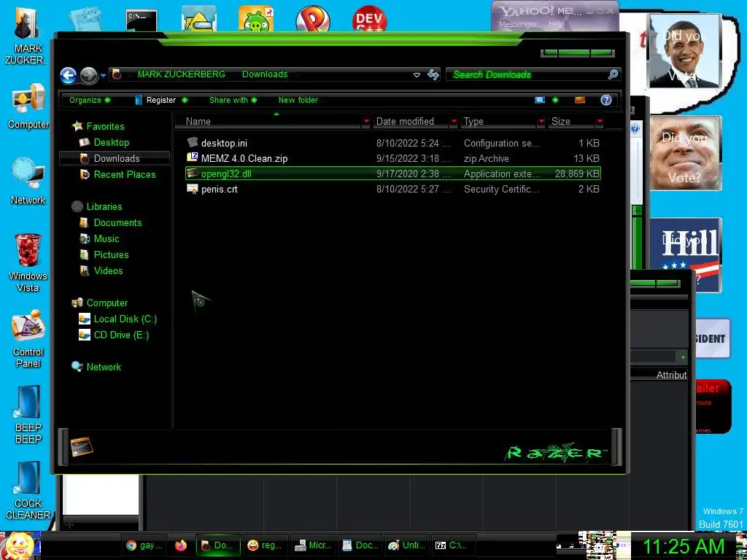This screenshot has height=560, width=747.
Task: Open the Start orb on the taskbar
Action: click(x=19, y=545)
